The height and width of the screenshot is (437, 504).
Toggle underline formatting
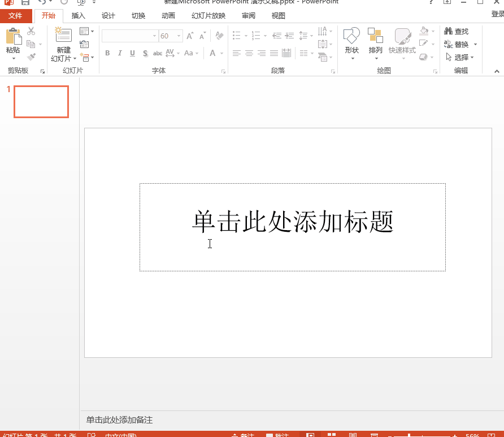tap(131, 53)
